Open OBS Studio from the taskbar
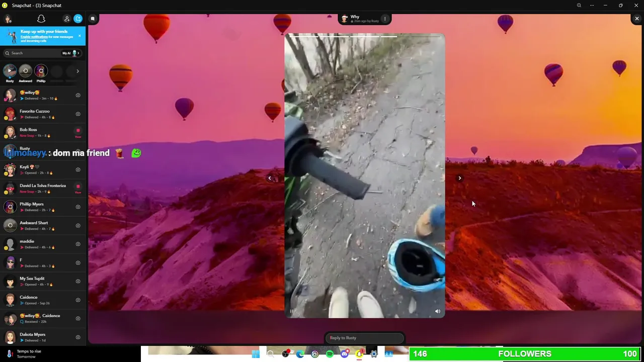The image size is (644, 362). [285, 354]
